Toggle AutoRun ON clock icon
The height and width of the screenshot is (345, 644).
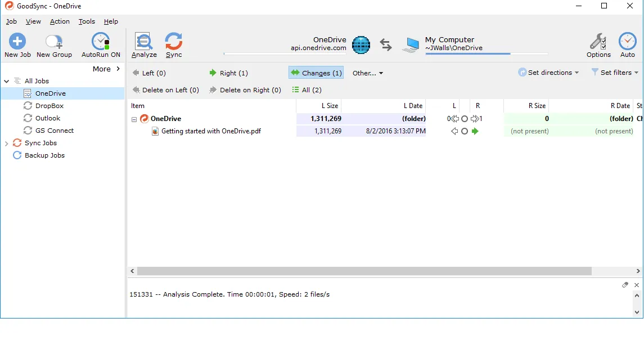(101, 41)
